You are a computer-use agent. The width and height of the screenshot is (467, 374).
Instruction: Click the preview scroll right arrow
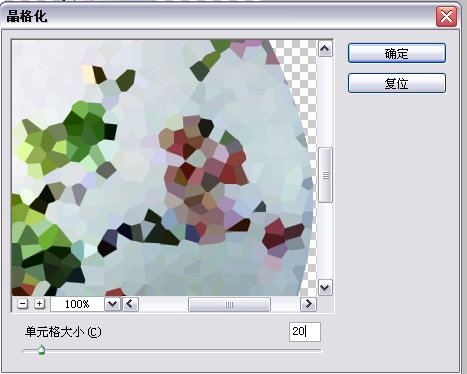(x=308, y=304)
